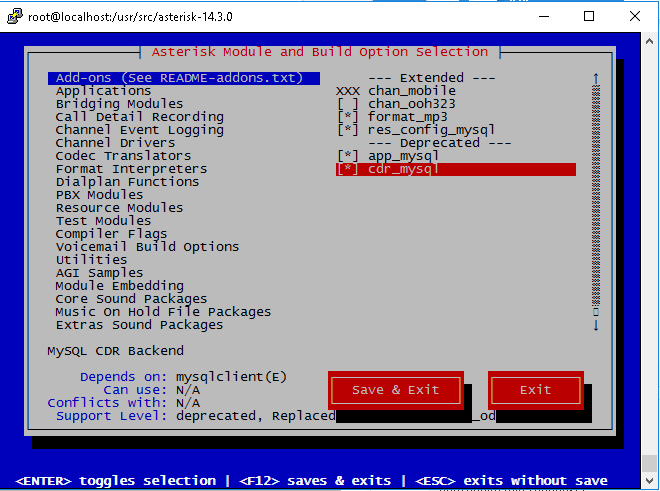Minimize the PuTTY window
The height and width of the screenshot is (491, 660).
(544, 16)
